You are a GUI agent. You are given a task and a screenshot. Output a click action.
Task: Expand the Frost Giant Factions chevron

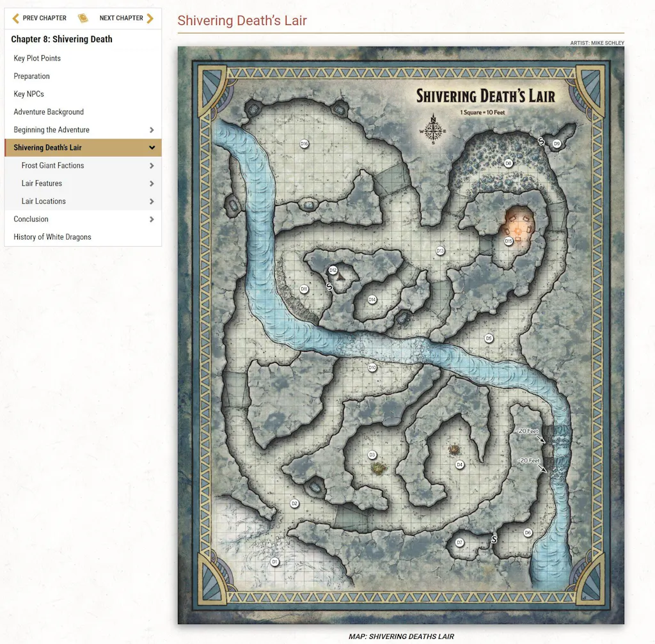[152, 166]
